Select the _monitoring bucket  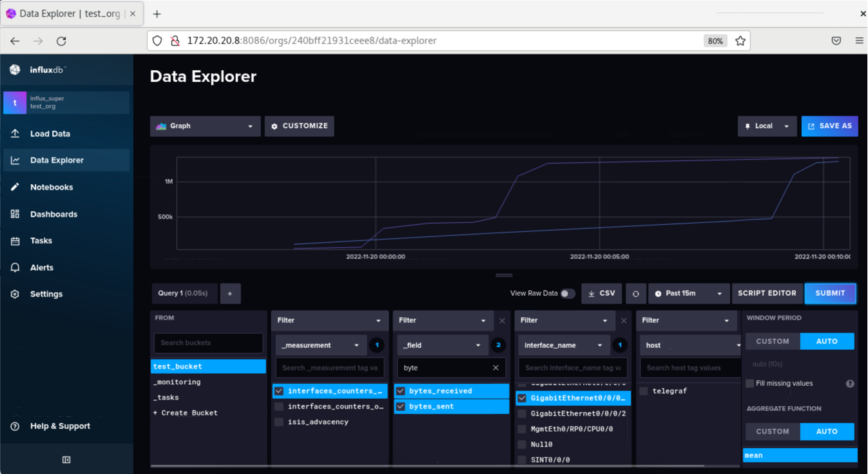click(x=177, y=382)
